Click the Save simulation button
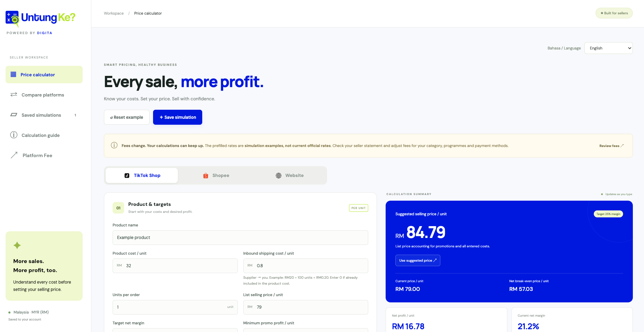This screenshot has width=644, height=332. point(177,117)
